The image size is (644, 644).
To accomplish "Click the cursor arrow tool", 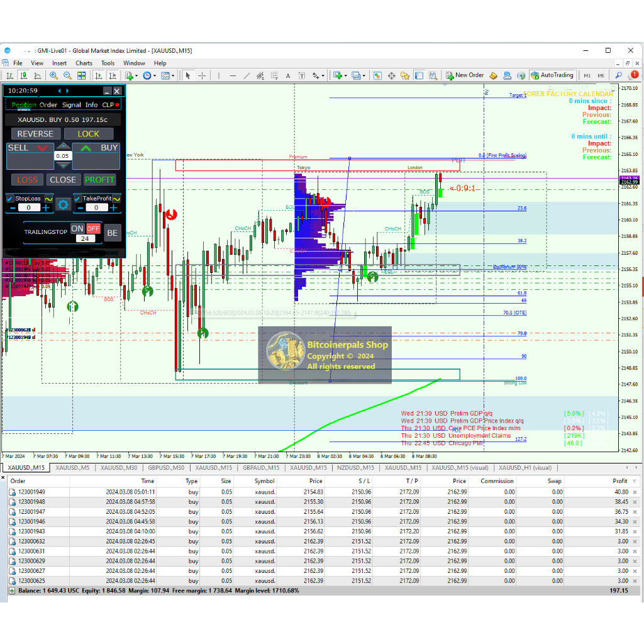I will [187, 75].
